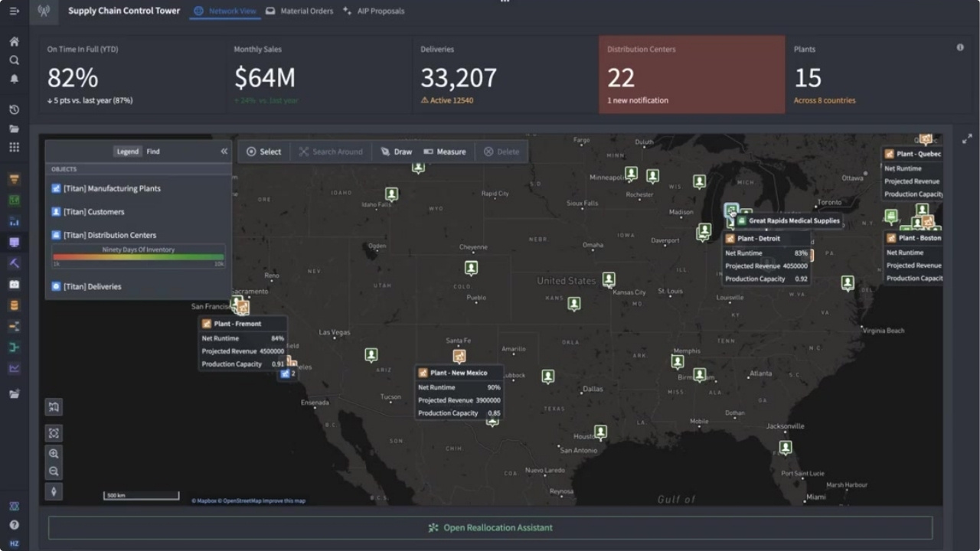Click the fit-to-extent map control
This screenshot has height=551, width=980.
coord(54,433)
